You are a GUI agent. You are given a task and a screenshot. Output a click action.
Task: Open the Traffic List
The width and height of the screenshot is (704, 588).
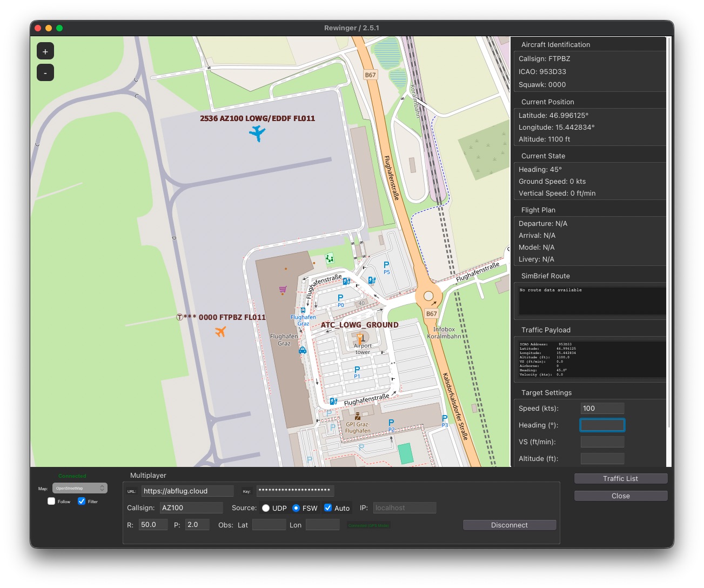point(620,479)
